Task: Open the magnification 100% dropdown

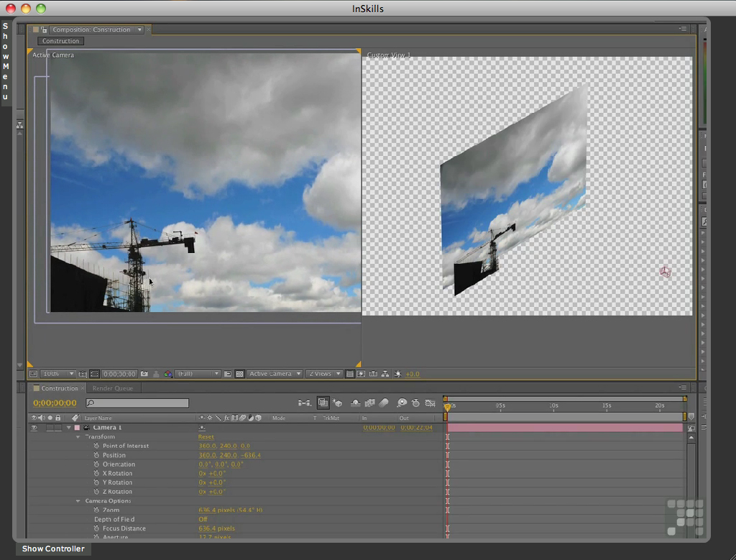Action: [57, 374]
